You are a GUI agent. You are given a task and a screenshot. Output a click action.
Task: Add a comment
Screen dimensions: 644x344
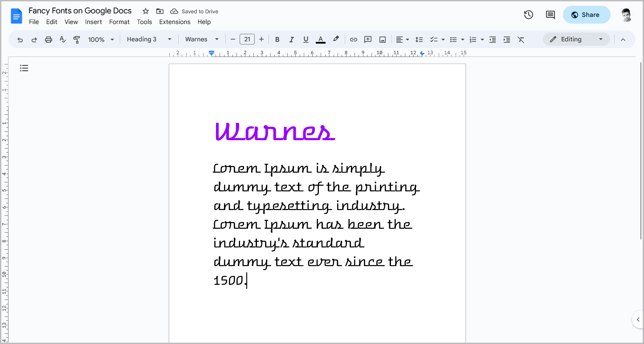click(x=368, y=39)
